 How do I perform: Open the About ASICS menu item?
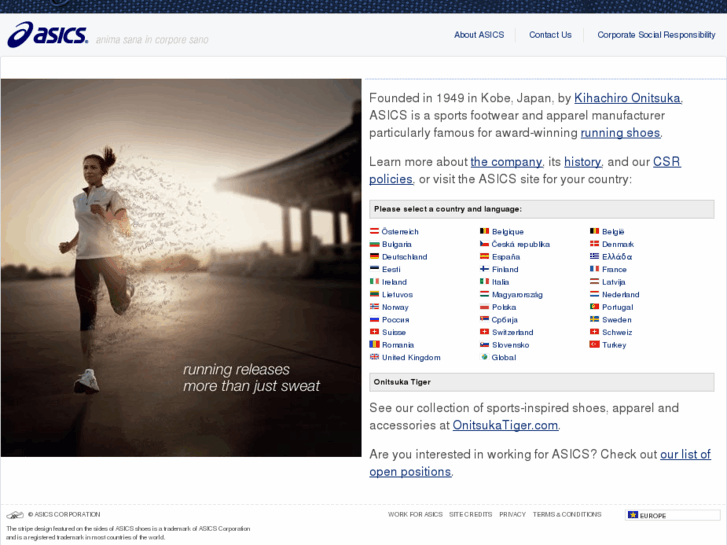479,35
